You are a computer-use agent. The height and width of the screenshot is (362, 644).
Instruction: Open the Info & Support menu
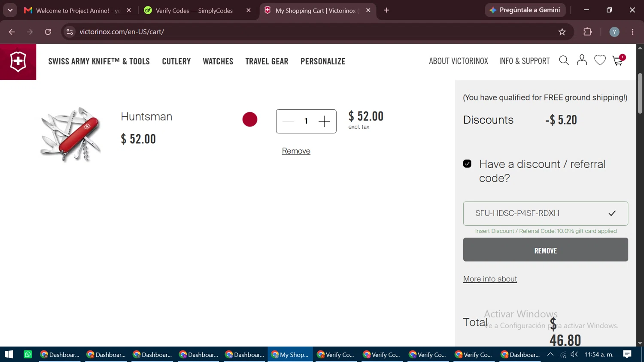pos(524,61)
